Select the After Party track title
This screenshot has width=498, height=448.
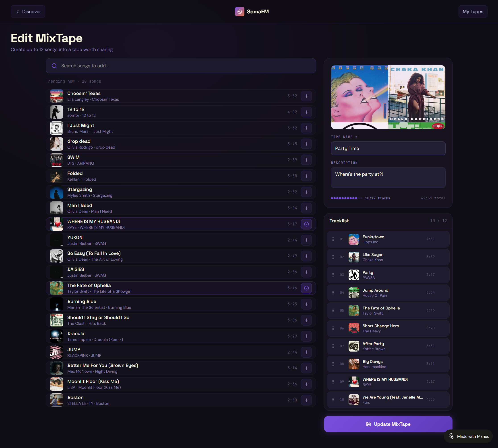tap(373, 344)
